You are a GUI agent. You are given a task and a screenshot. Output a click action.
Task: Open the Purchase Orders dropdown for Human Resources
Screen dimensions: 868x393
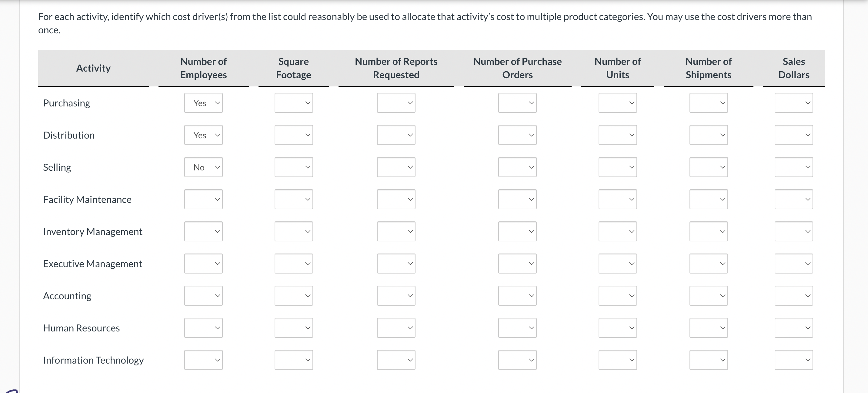point(517,327)
